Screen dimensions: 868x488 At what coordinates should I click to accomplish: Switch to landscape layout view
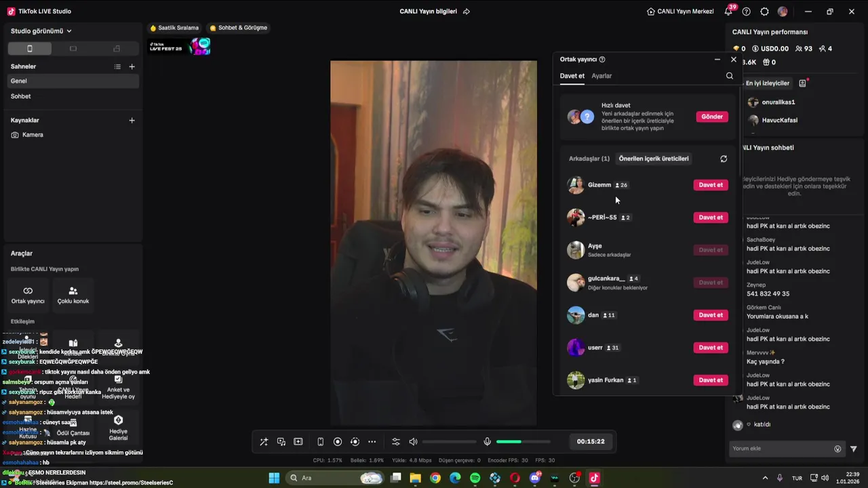pos(73,49)
